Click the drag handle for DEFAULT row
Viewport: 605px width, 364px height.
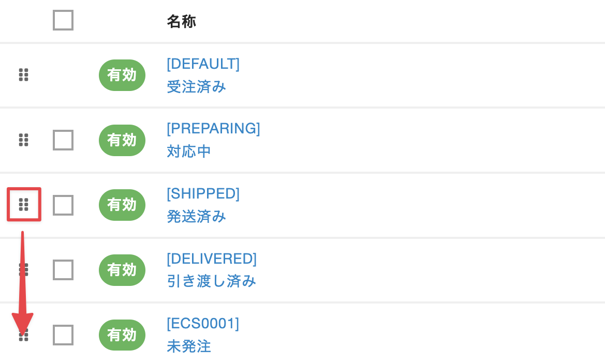[23, 75]
